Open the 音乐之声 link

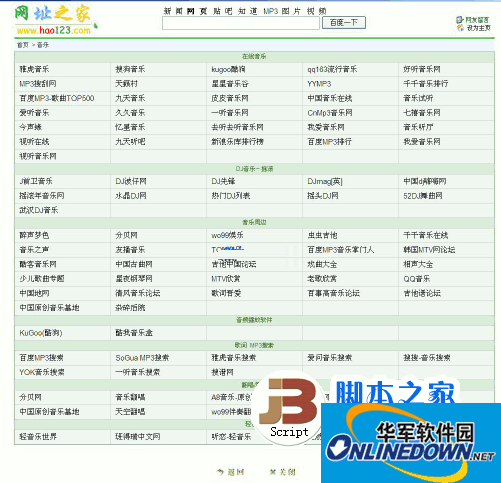coord(34,250)
